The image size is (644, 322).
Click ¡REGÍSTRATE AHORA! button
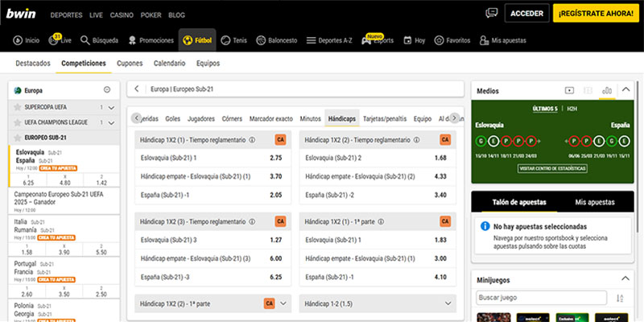coord(596,13)
